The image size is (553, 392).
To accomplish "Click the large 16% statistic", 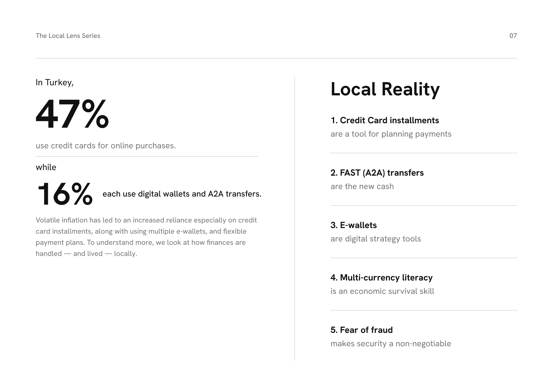I will [65, 194].
